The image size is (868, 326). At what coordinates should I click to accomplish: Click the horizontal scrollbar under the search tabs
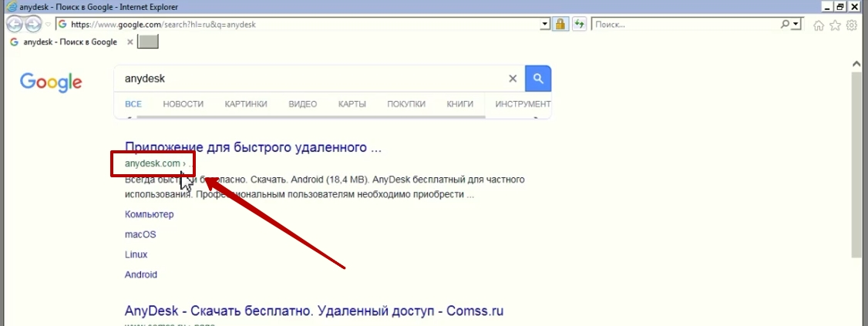click(310, 117)
